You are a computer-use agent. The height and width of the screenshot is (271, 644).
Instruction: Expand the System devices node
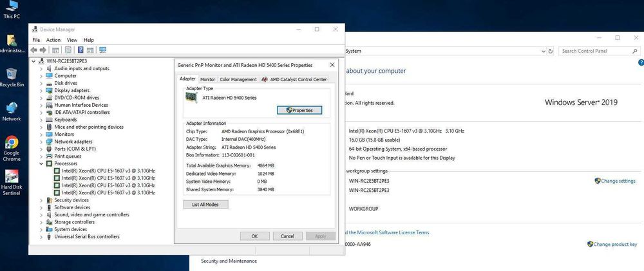coord(41,230)
